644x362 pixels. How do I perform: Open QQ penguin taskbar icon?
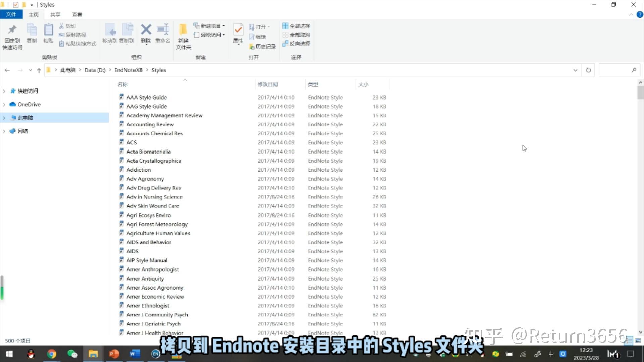coord(31,354)
